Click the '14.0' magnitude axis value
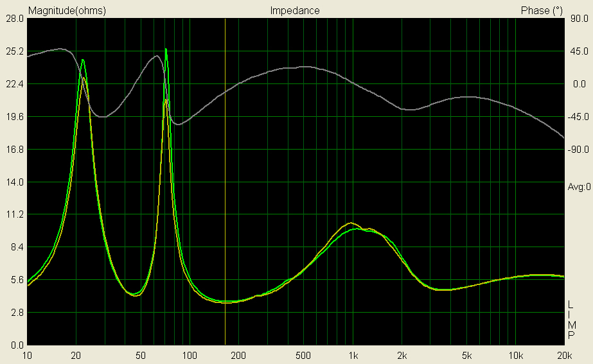 pos(15,182)
